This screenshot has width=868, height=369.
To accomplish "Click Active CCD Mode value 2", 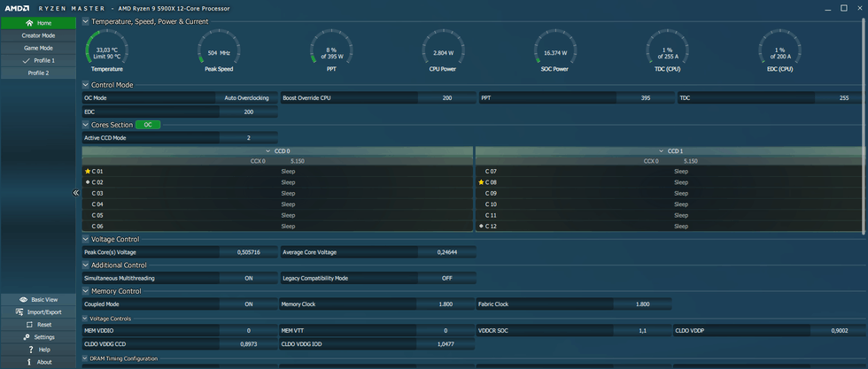I will pyautogui.click(x=249, y=138).
